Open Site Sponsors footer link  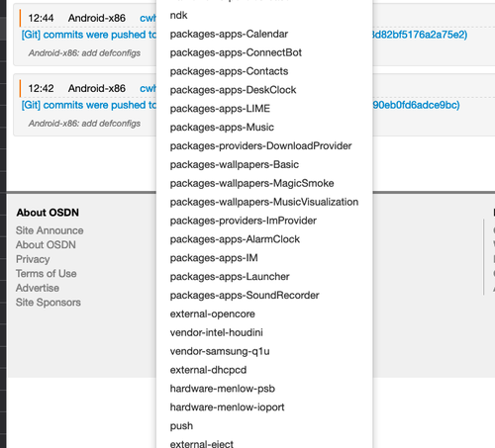click(49, 303)
